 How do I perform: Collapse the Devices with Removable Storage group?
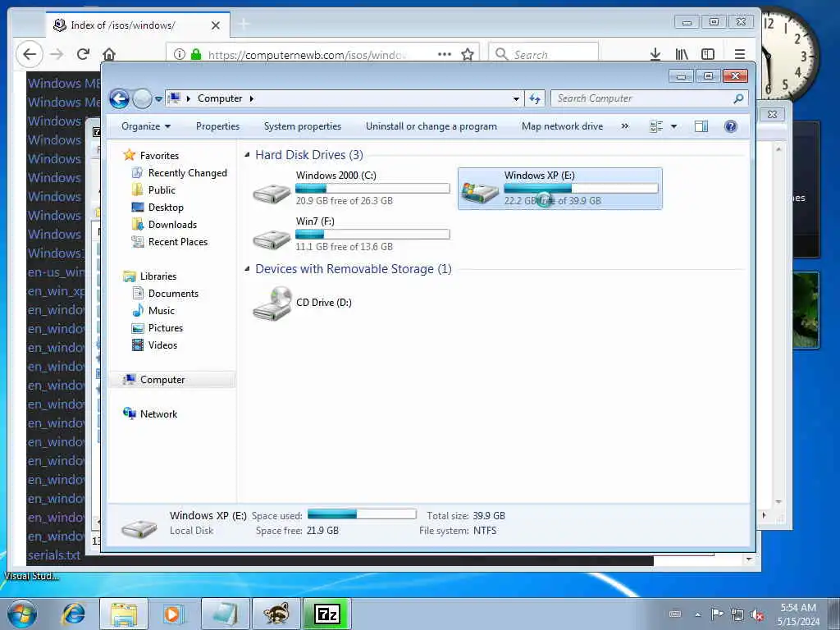(247, 269)
